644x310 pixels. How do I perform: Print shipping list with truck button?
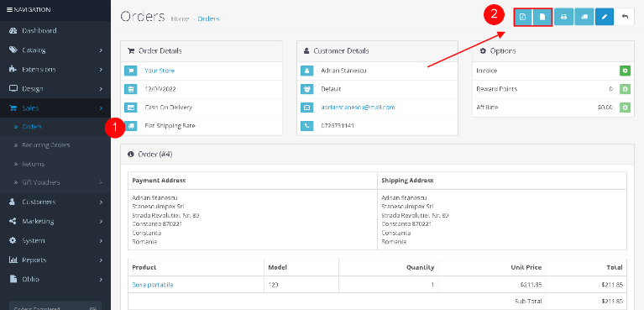[x=584, y=17]
